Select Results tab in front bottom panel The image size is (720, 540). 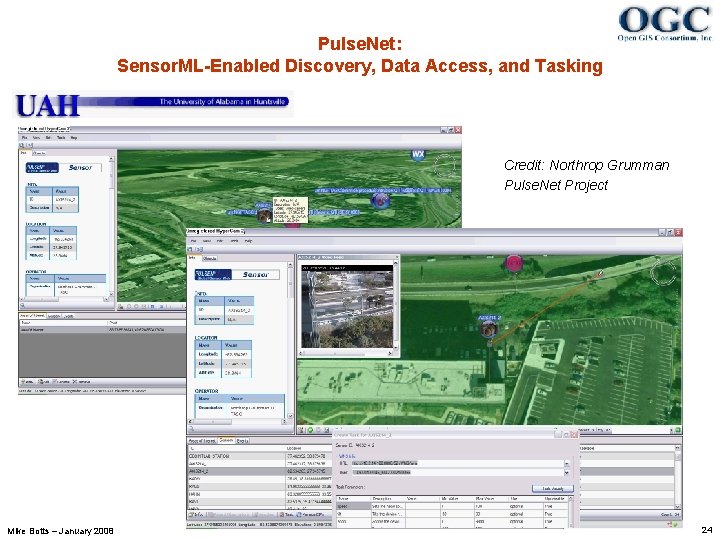coord(242,440)
